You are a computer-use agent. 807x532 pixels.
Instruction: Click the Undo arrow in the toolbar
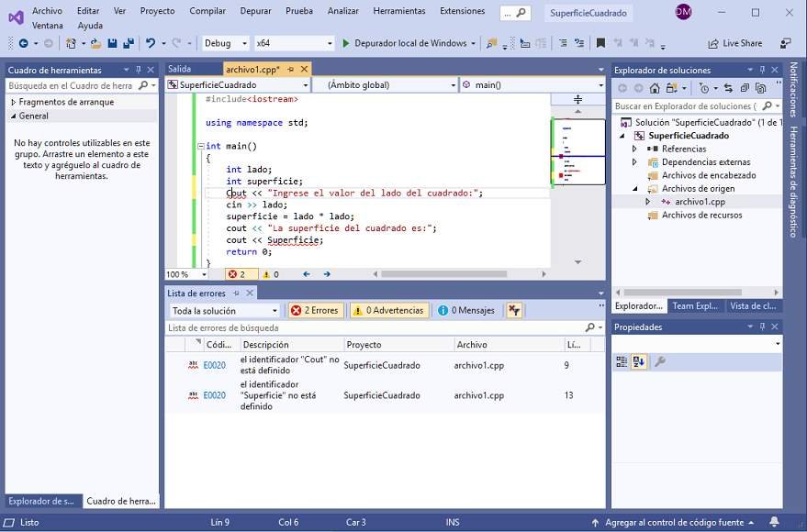point(150,43)
